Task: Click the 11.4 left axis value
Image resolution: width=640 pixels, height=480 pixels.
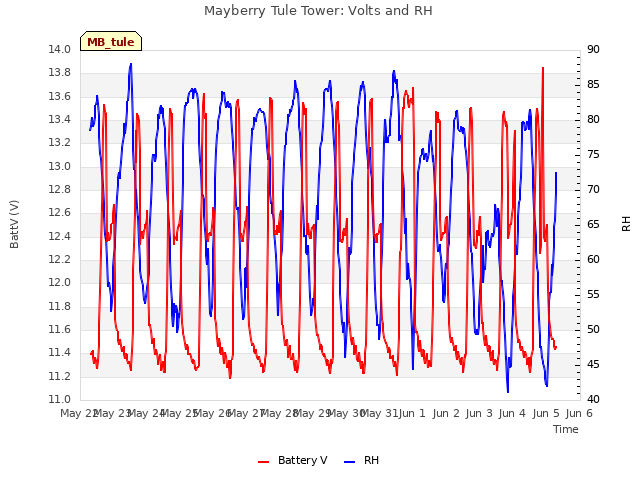Action: pos(60,353)
